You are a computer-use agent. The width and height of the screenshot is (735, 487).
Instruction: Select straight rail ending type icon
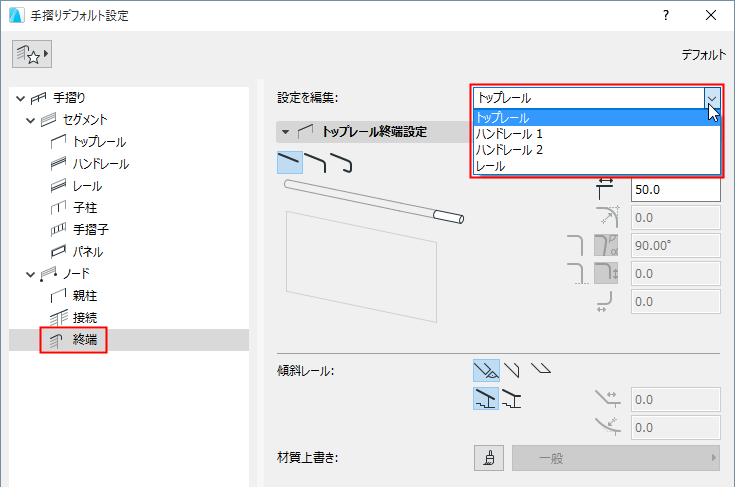coord(290,162)
